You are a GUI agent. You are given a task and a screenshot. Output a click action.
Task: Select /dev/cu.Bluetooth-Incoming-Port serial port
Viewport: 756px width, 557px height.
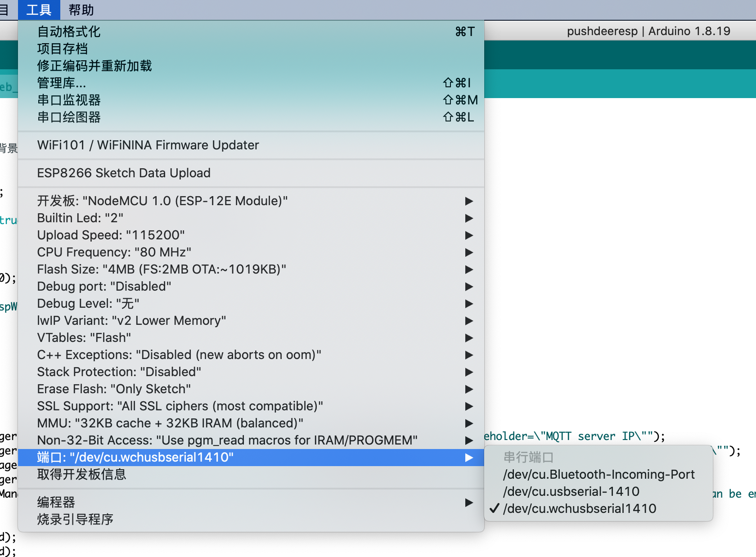coord(598,474)
